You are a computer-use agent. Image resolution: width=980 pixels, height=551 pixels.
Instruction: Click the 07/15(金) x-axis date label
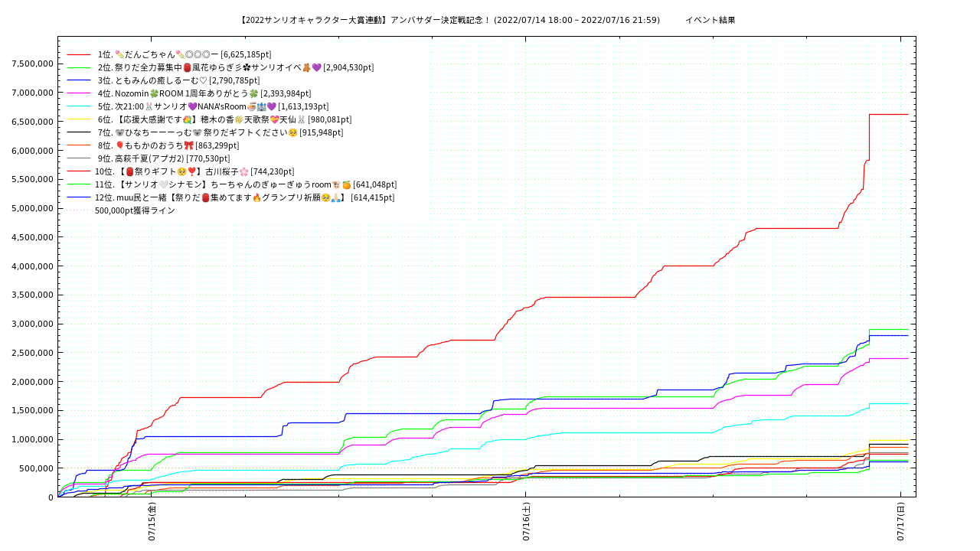tap(152, 522)
